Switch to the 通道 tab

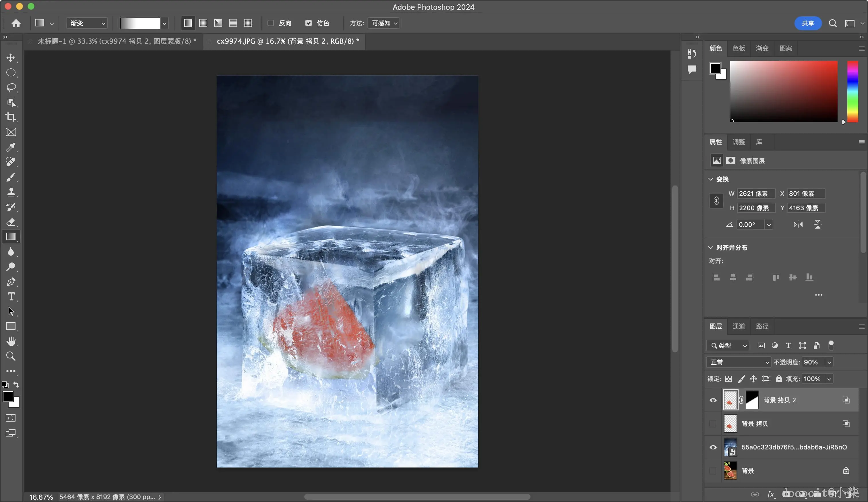pos(739,326)
